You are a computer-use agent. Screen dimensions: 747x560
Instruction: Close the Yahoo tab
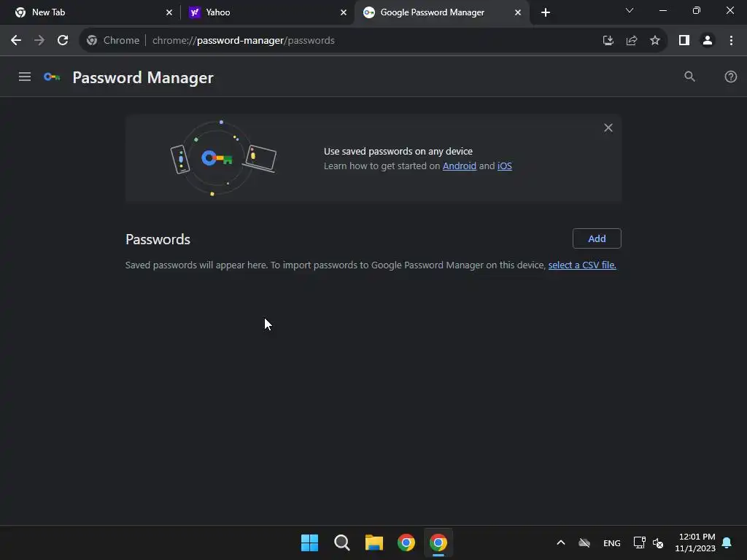343,12
